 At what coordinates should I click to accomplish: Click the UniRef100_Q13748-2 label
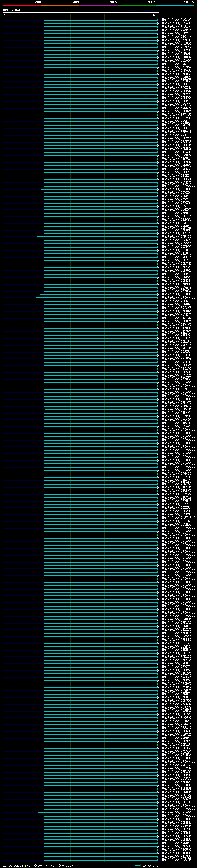click(179, 518)
